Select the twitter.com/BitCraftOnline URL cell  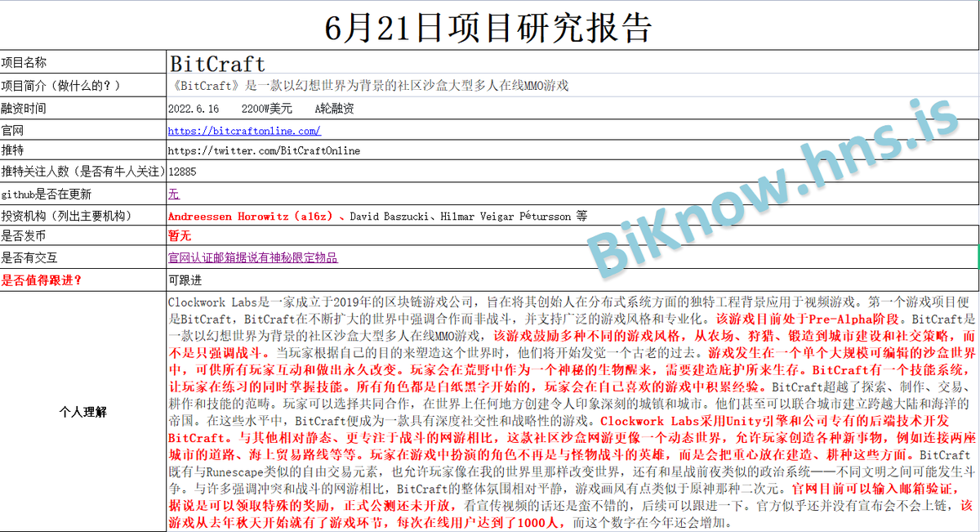tap(572, 151)
